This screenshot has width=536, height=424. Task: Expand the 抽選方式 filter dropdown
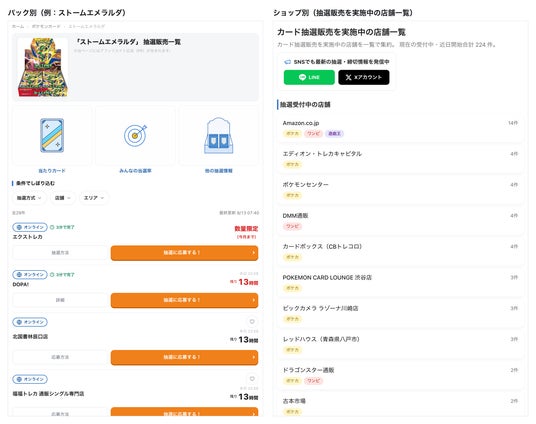coord(29,198)
